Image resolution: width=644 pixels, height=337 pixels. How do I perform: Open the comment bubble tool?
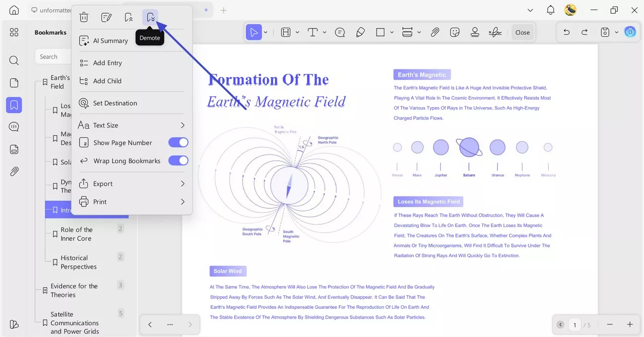pos(340,32)
